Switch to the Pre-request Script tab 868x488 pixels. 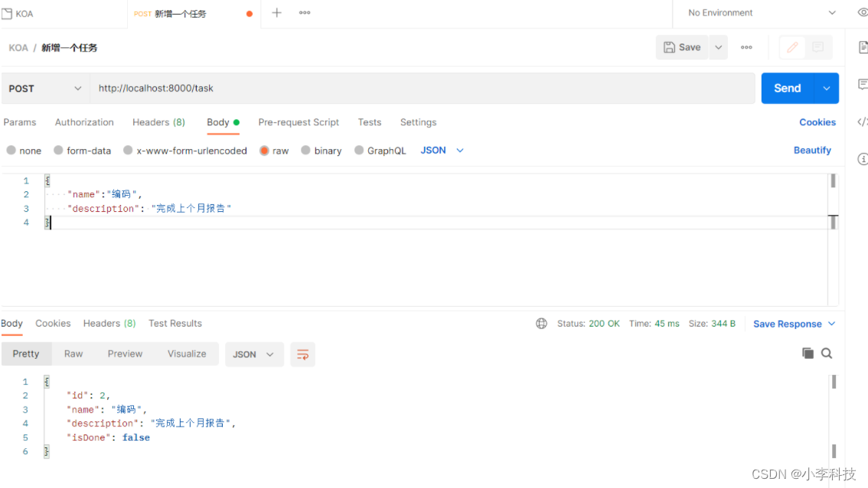(x=299, y=122)
